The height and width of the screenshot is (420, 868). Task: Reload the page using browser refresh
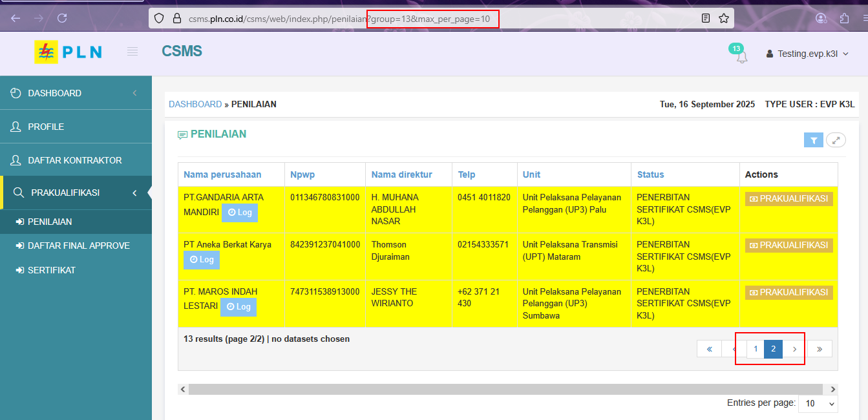pyautogui.click(x=62, y=18)
